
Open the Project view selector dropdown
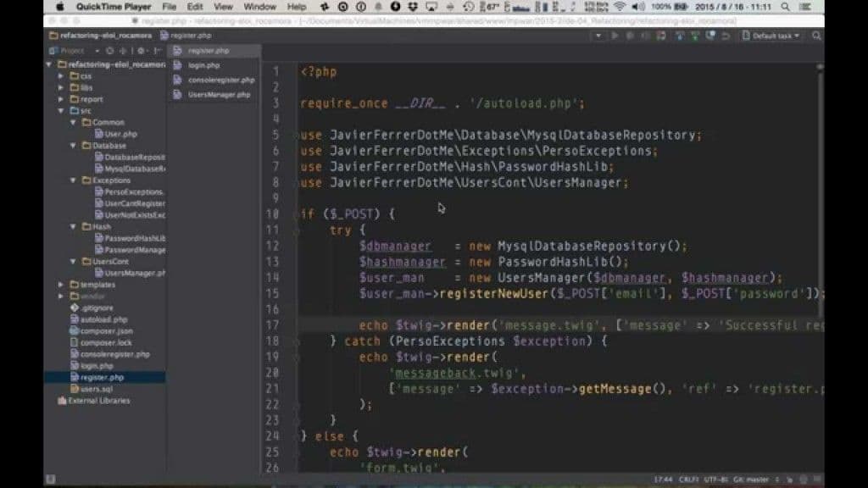coord(97,50)
